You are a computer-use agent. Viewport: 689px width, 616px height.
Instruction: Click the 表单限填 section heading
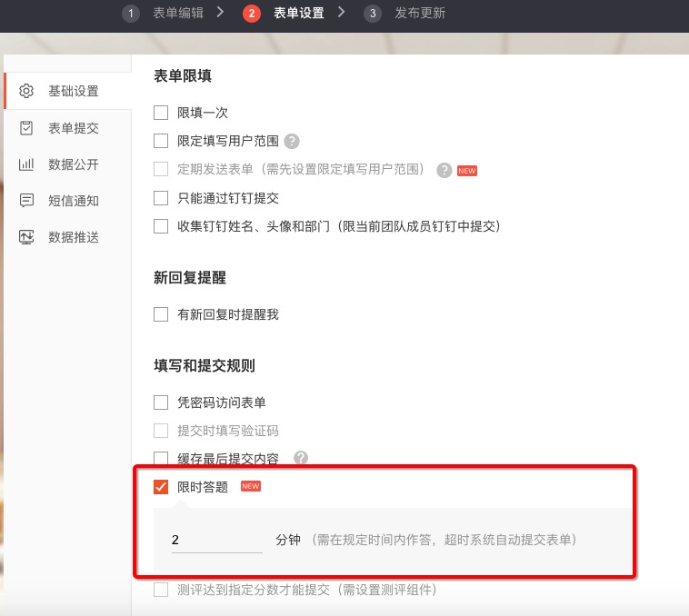coord(183,75)
